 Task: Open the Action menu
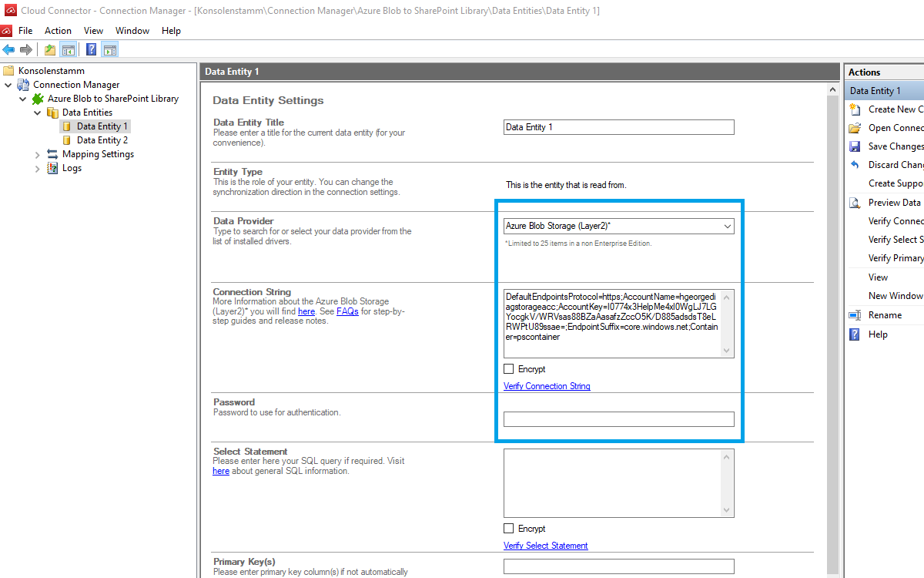(58, 31)
